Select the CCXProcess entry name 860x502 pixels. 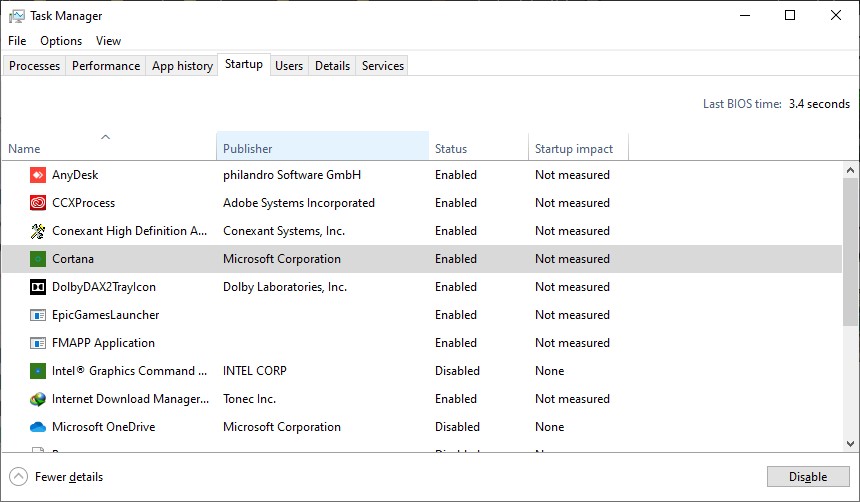pos(83,203)
